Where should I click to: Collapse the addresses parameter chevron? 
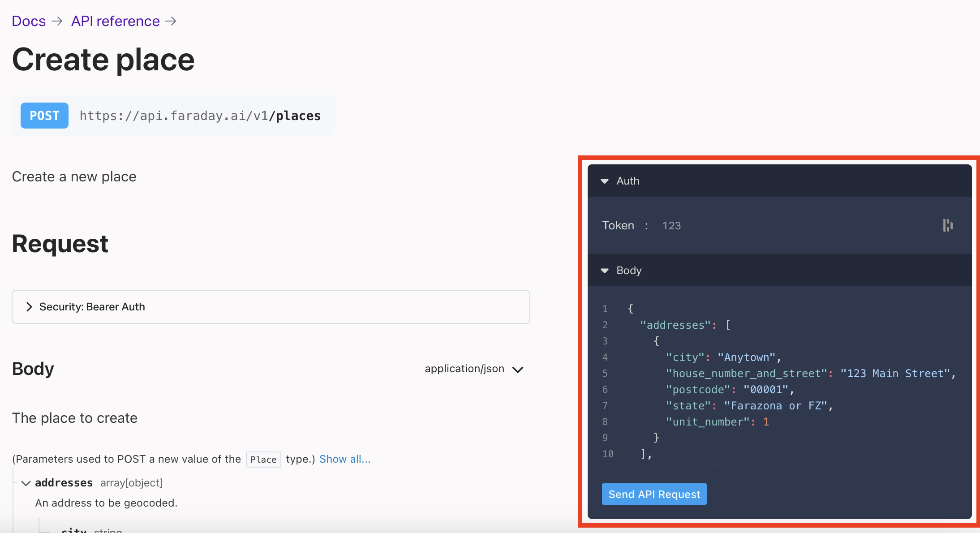click(x=26, y=483)
